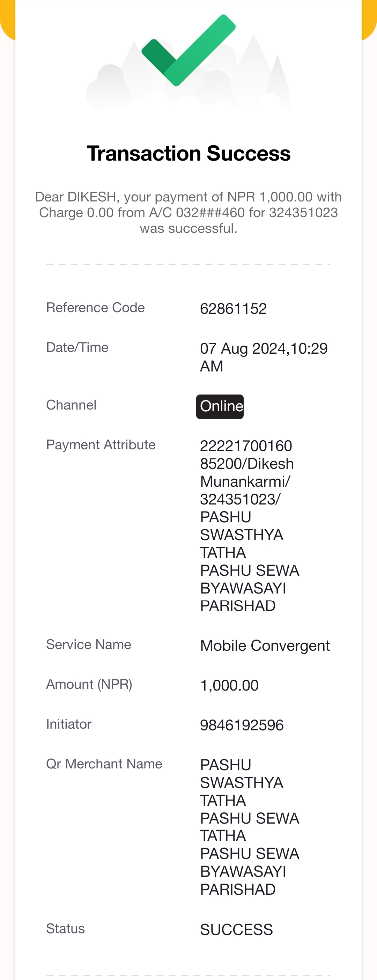Tap the SUCCESS status value

click(236, 929)
